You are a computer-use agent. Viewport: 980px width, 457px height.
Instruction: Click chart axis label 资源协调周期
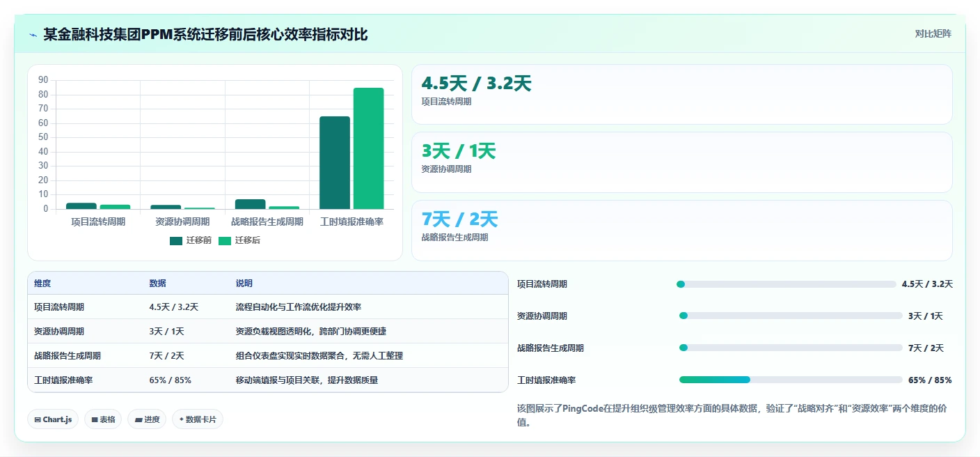tap(182, 222)
